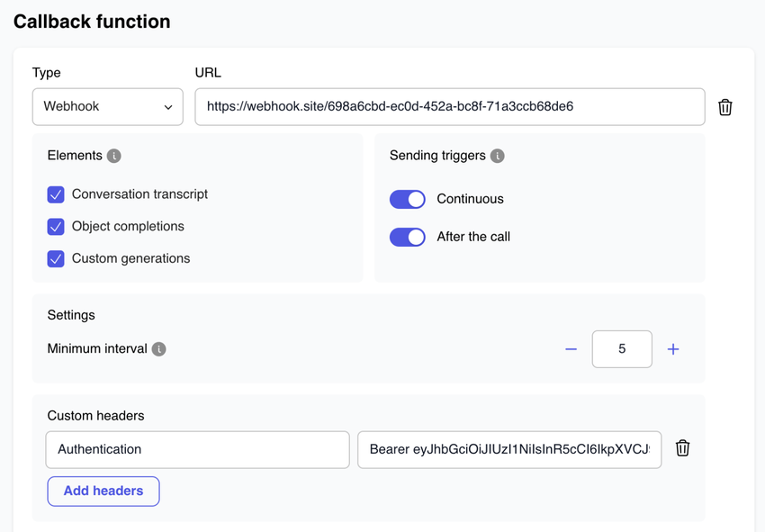Remove the Authentication custom header row
The height and width of the screenshot is (532, 765).
[682, 448]
